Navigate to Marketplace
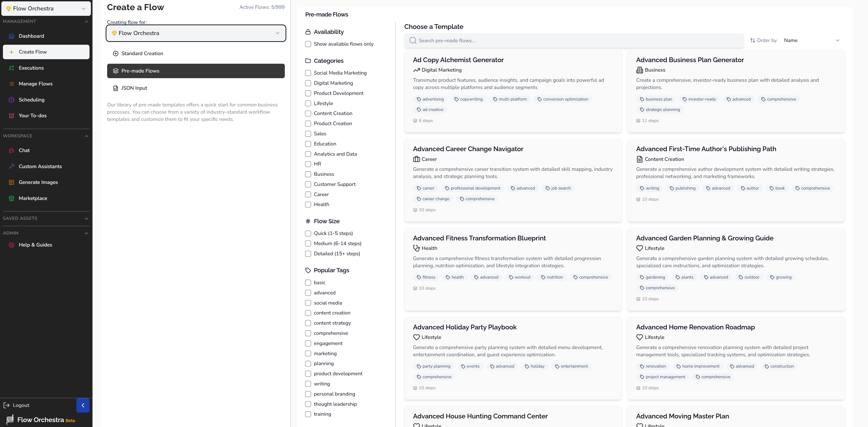 pos(46,198)
